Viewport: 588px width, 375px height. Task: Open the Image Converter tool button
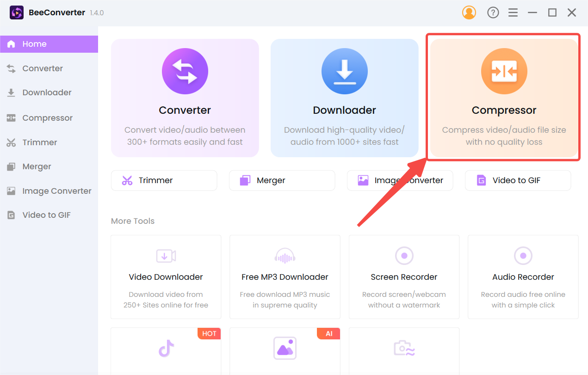click(400, 180)
